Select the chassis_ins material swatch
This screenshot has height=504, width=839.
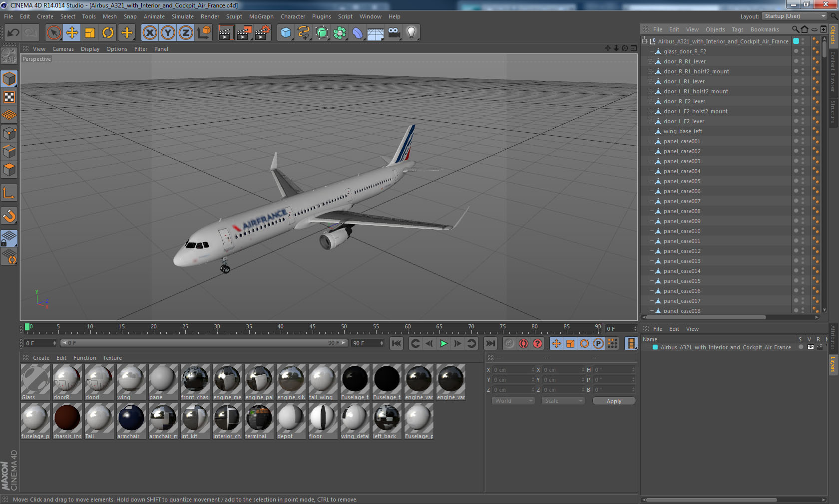[x=67, y=421]
